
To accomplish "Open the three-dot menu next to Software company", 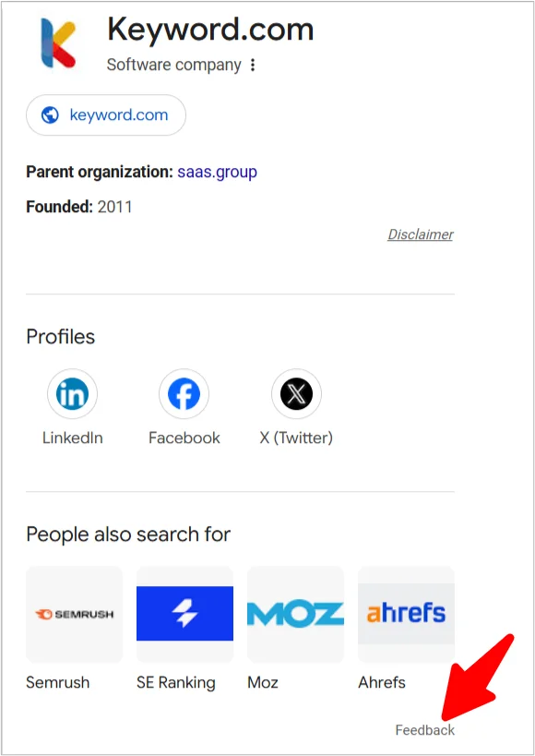I will tap(251, 66).
